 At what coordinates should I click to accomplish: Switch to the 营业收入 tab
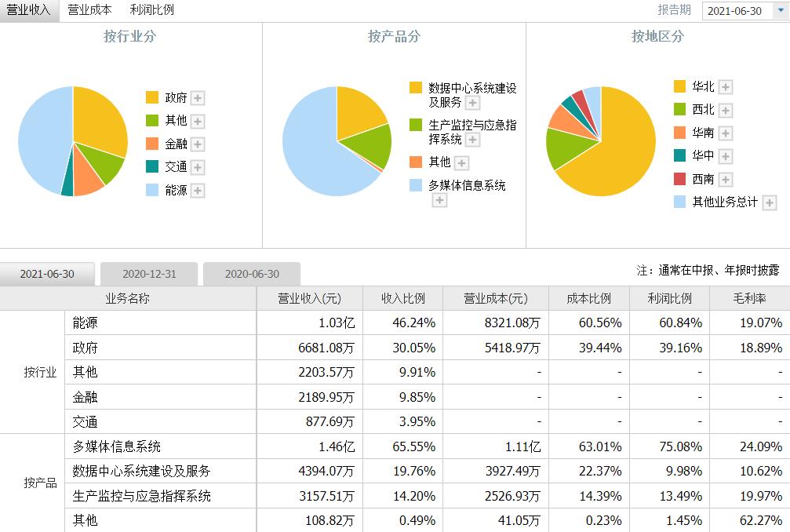pos(29,10)
